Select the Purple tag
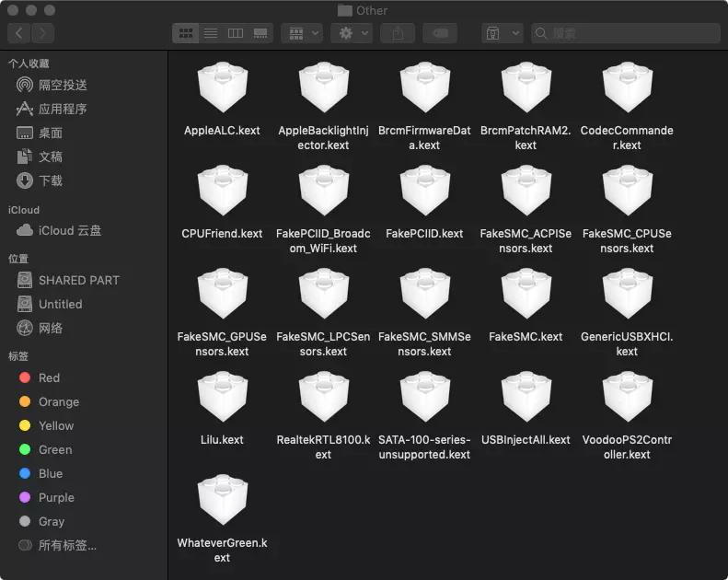The image size is (728, 580). point(46,497)
